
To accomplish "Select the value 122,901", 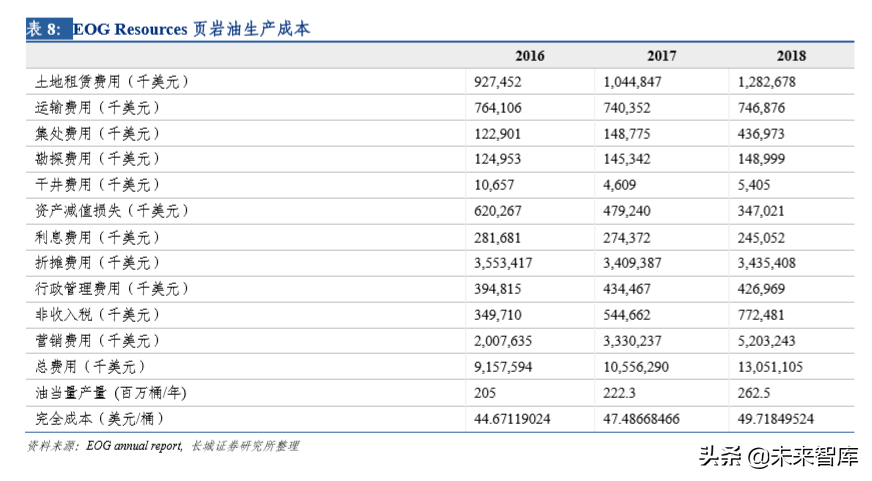I will 497,134.
